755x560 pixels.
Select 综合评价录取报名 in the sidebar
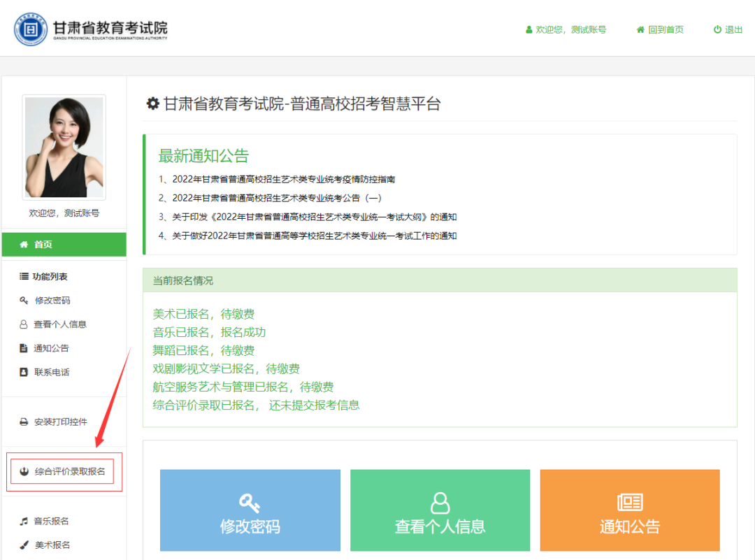(x=69, y=472)
